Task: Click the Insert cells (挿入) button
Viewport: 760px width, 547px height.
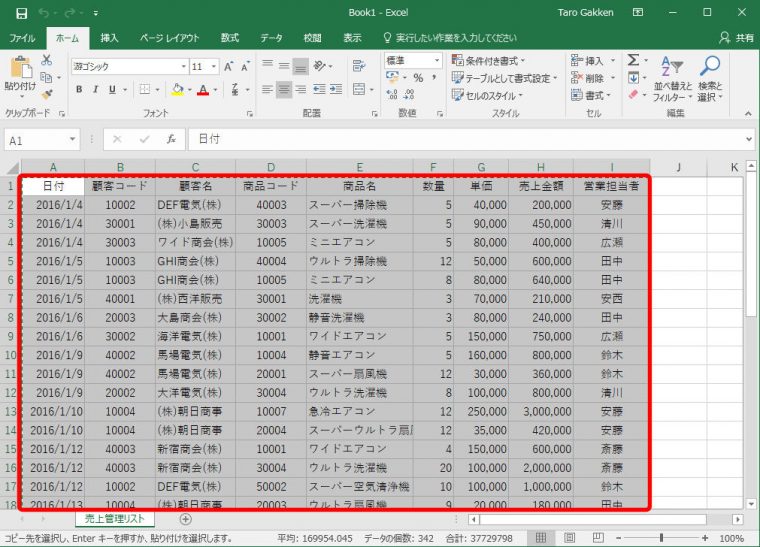Action: click(593, 61)
